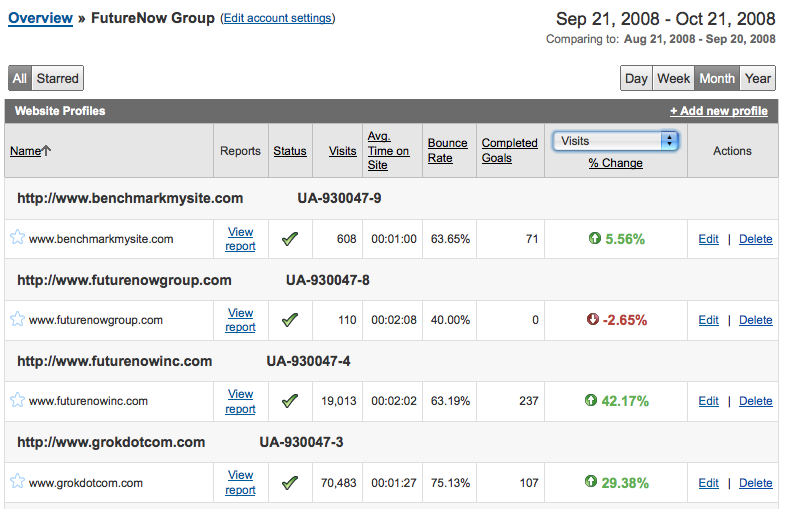This screenshot has width=791, height=509.
Task: Click the green up arrow by 42.17%
Action: pyautogui.click(x=593, y=401)
